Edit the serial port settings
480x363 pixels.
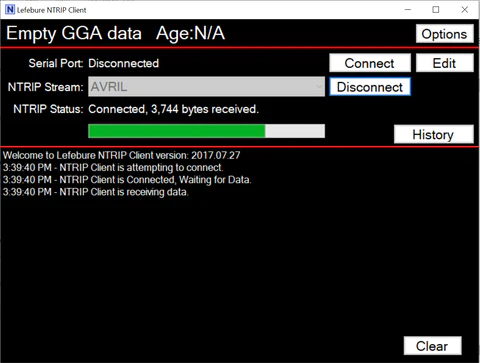[445, 63]
